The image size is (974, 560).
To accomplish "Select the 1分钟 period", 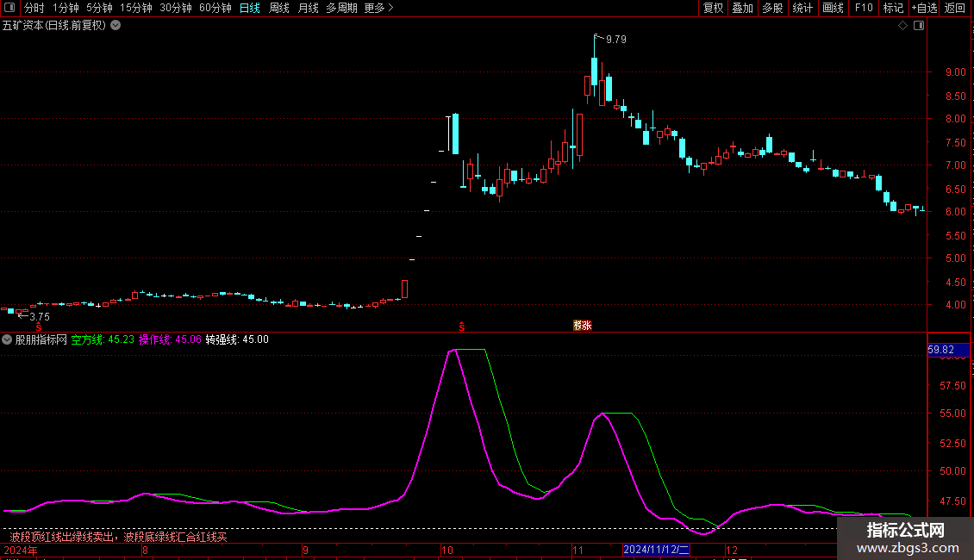I will pyautogui.click(x=66, y=8).
